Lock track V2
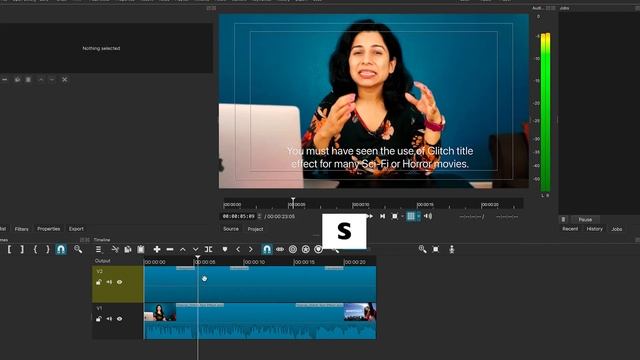The image size is (640, 360). click(x=98, y=282)
